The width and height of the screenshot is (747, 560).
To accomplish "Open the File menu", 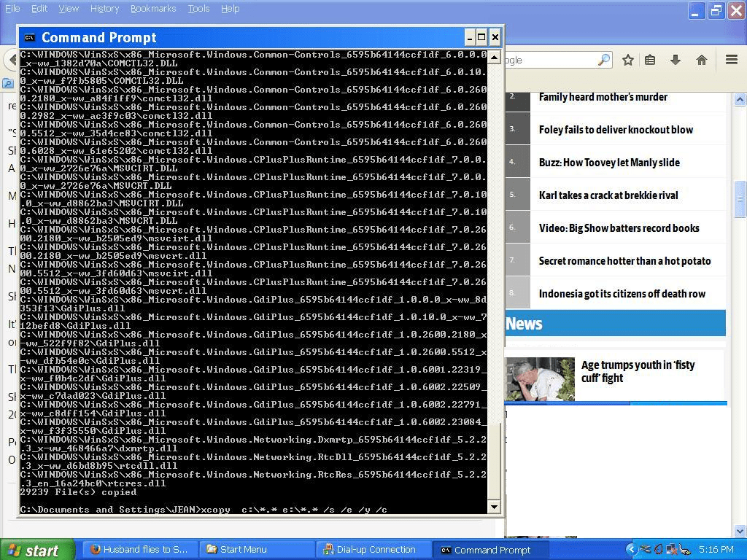I will (12, 8).
